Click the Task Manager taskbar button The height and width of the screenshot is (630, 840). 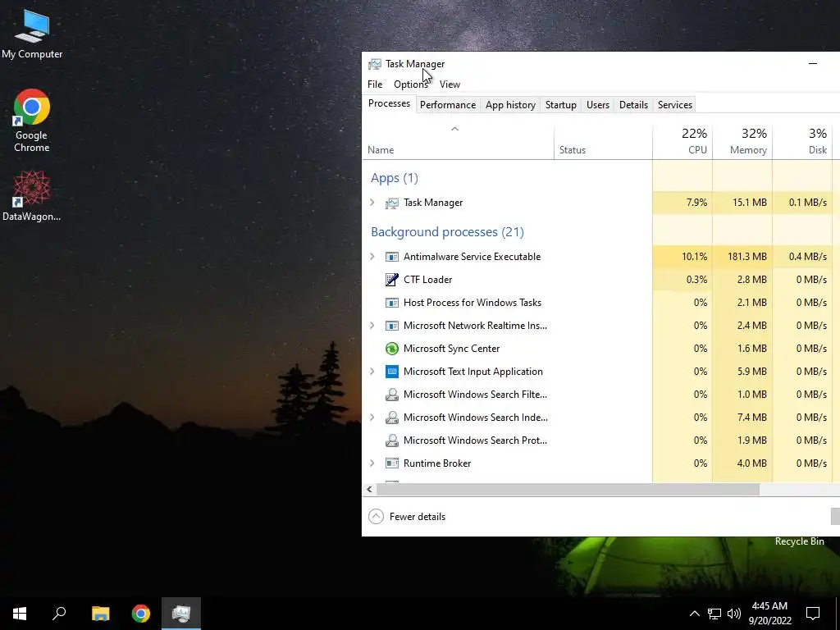(181, 614)
